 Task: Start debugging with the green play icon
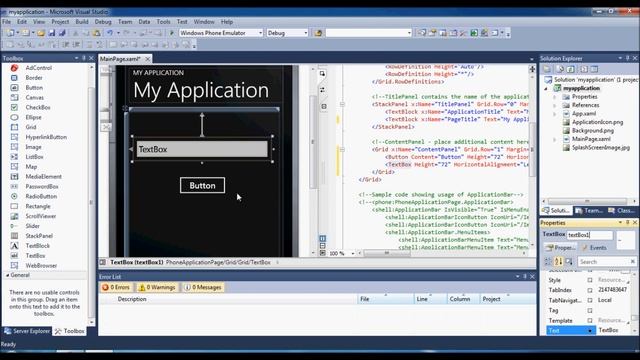pyautogui.click(x=171, y=33)
